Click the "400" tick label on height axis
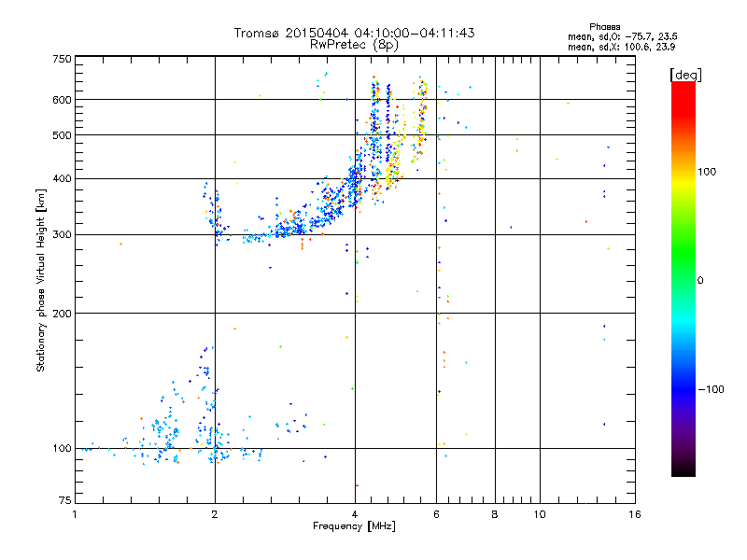Screen dimensions: 747x560 (62, 179)
